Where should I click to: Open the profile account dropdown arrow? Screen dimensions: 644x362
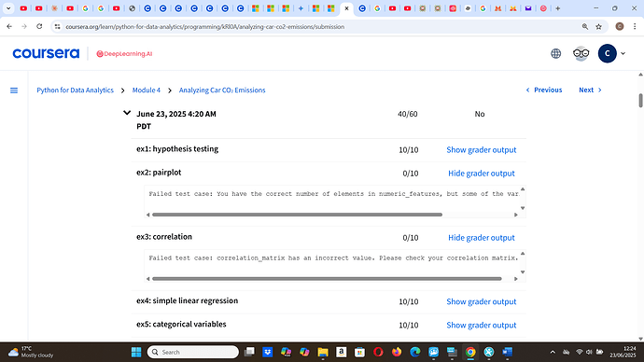(x=623, y=54)
